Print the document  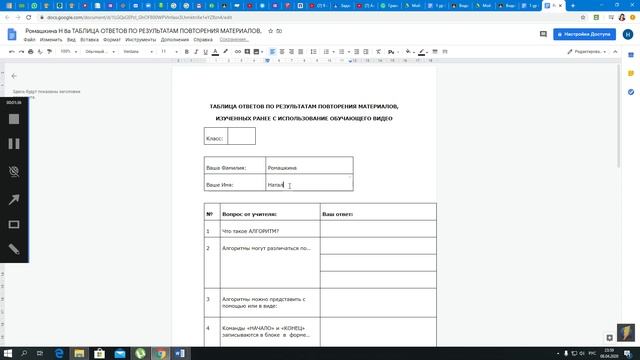pos(31,52)
